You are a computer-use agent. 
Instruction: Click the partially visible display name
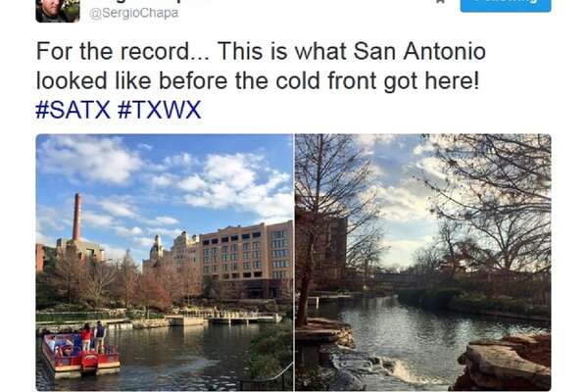point(150,2)
